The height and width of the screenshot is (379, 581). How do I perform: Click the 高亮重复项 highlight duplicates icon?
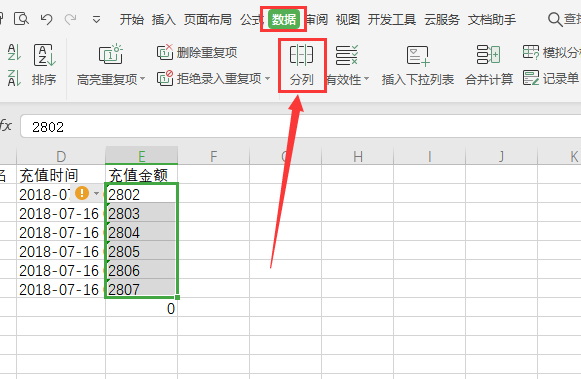[110, 54]
